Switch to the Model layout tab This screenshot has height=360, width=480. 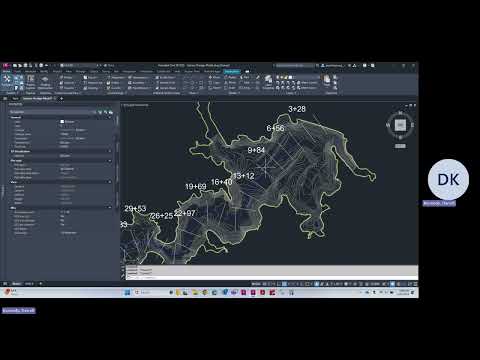coord(16,284)
